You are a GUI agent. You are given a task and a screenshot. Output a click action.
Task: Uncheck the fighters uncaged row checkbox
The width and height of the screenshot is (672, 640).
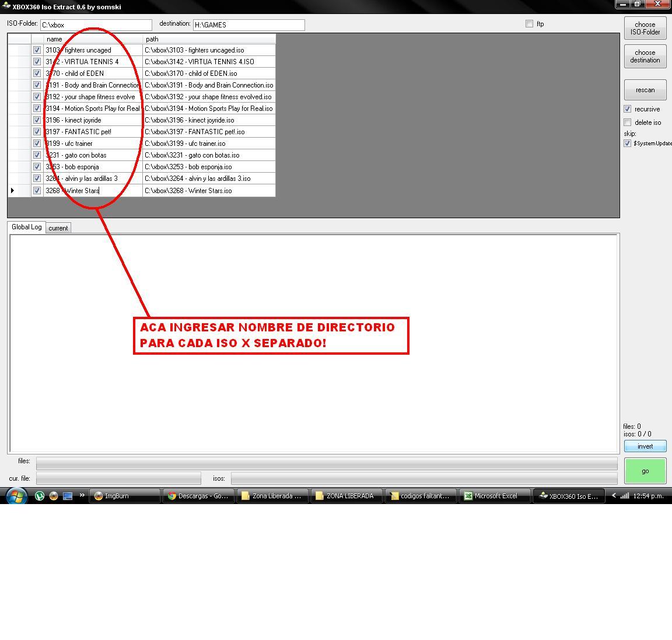click(37, 50)
